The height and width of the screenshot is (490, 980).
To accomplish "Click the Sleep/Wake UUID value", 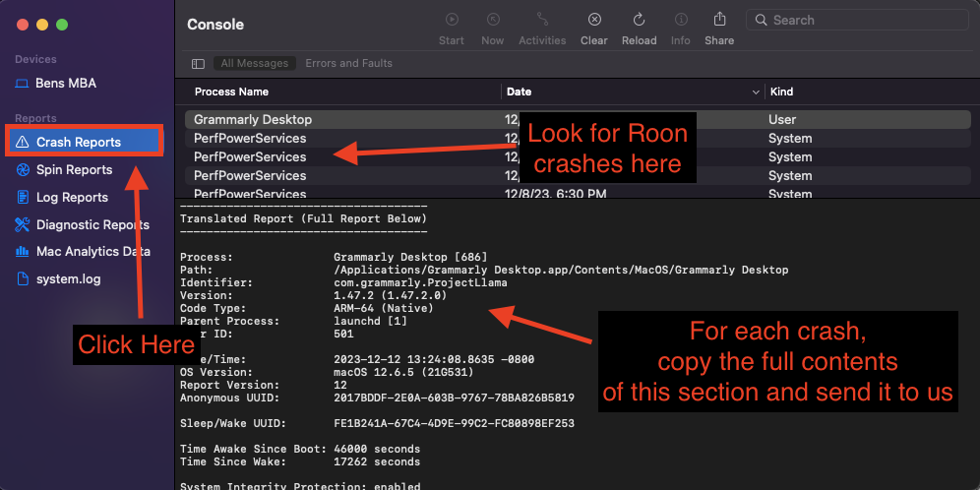I will click(x=454, y=424).
